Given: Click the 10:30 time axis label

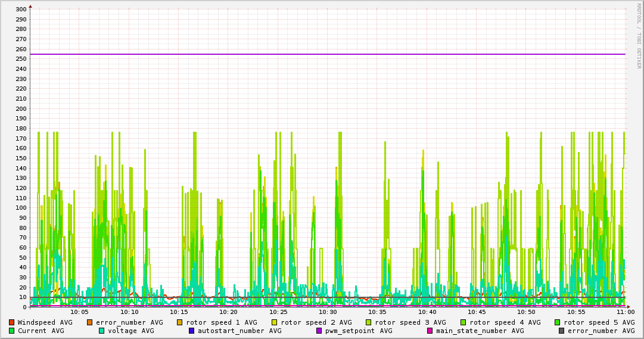Looking at the screenshot, I should click(x=328, y=312).
